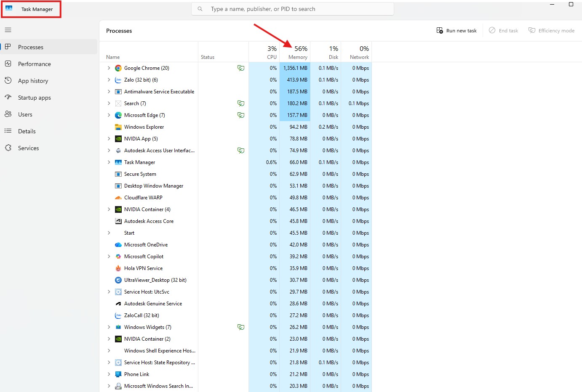The height and width of the screenshot is (392, 582).
Task: Click the Cloudflare WARP cloud icon
Action: click(x=118, y=198)
